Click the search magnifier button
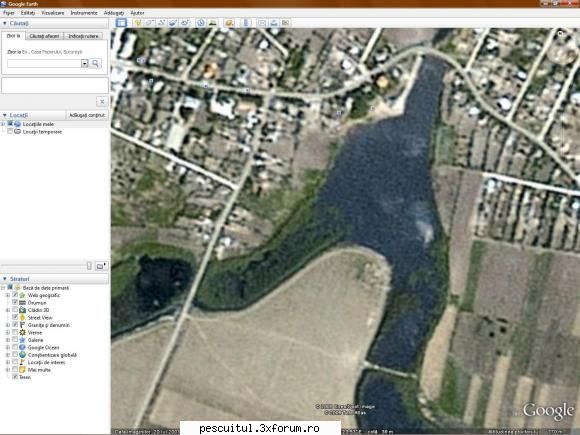Image resolution: width=580 pixels, height=435 pixels. [x=95, y=63]
